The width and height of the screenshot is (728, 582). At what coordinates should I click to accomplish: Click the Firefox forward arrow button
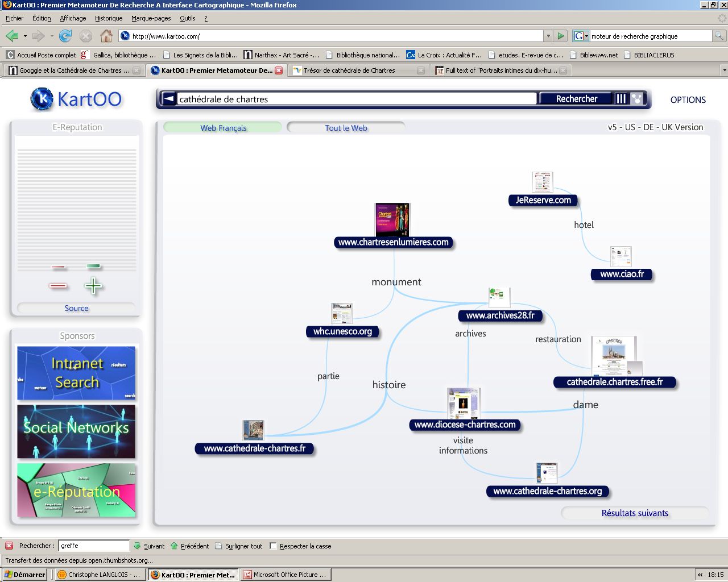[38, 36]
